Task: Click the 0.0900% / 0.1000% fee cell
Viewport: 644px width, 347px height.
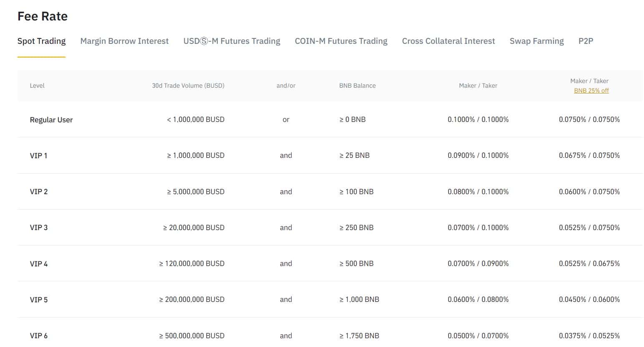Action: pos(478,155)
